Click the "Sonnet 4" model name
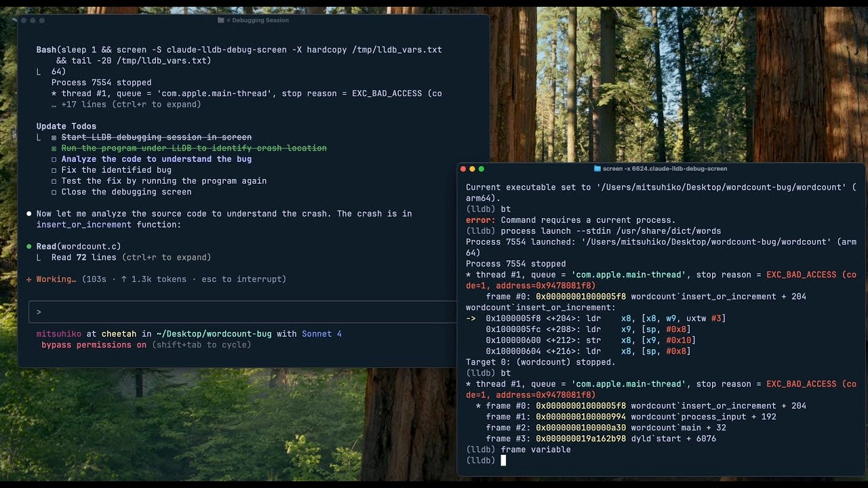 tap(321, 334)
